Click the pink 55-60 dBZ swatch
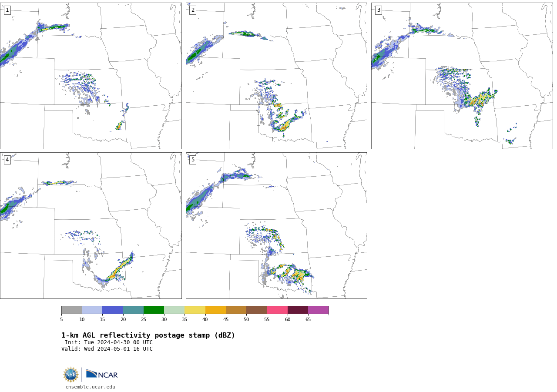 pos(277,310)
